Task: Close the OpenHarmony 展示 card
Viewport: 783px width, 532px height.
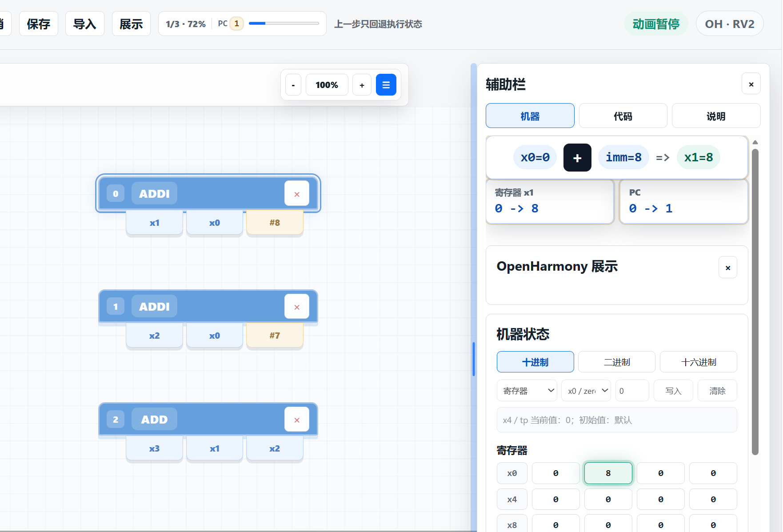Action: coord(727,268)
